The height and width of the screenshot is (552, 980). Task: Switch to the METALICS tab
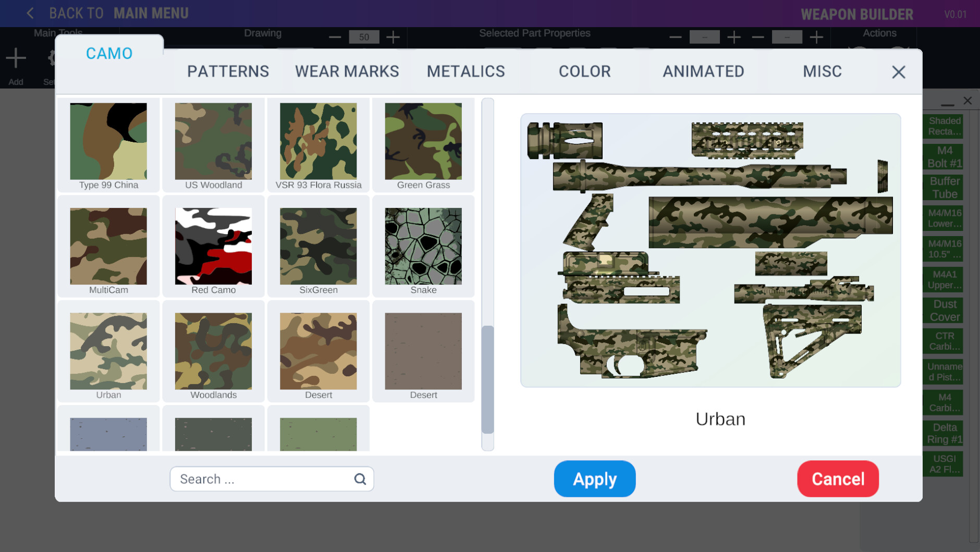click(465, 71)
